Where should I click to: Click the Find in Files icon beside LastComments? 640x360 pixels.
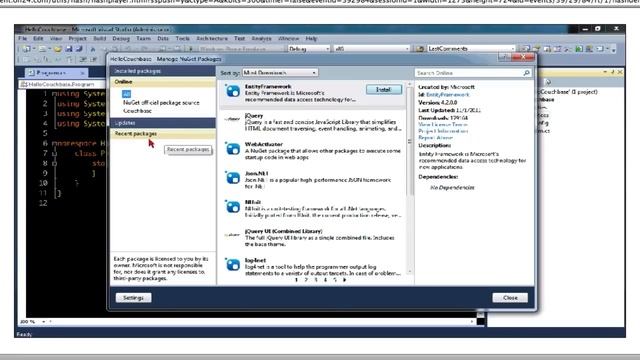click(420, 49)
